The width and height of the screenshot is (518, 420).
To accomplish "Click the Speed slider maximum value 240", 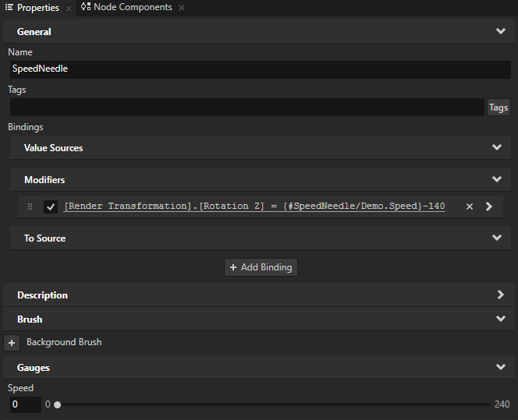I will coord(502,404).
